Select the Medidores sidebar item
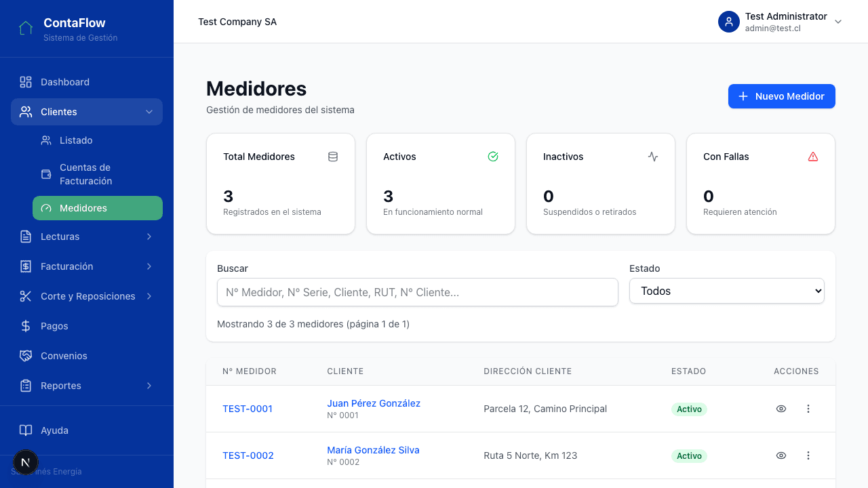 (x=98, y=208)
